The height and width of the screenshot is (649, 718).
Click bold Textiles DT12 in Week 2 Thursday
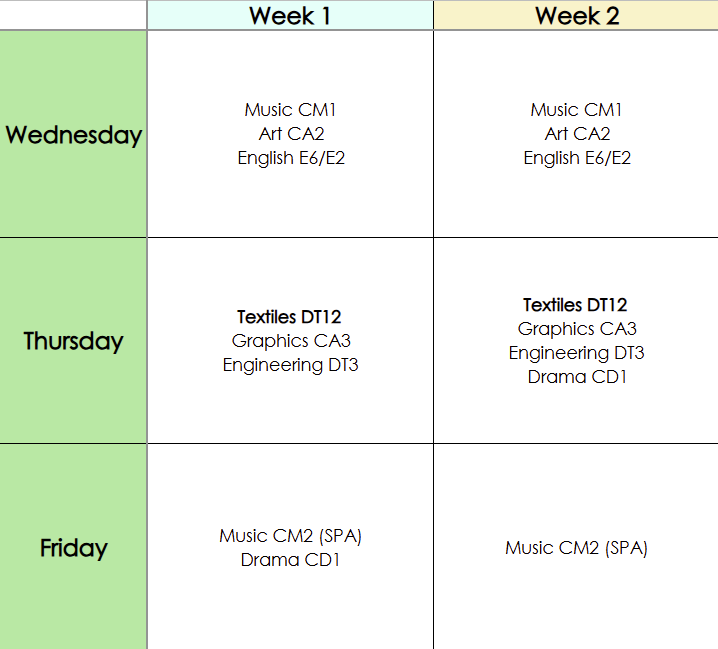click(576, 305)
